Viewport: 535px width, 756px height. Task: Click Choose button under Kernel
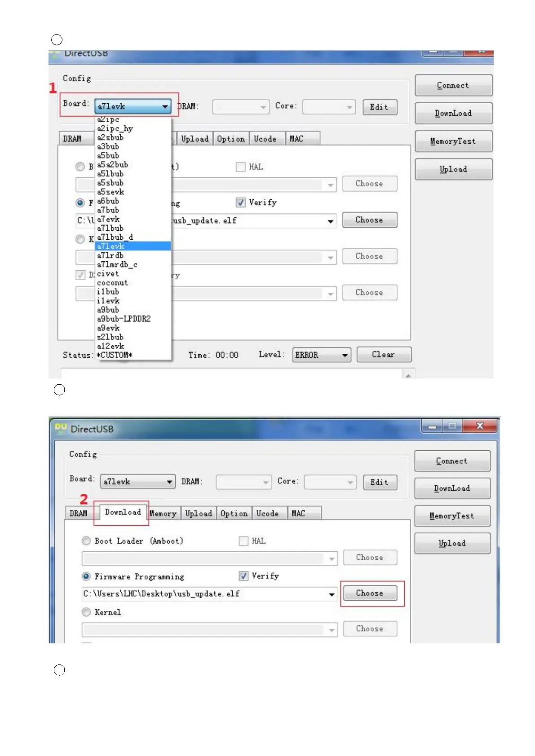click(370, 629)
